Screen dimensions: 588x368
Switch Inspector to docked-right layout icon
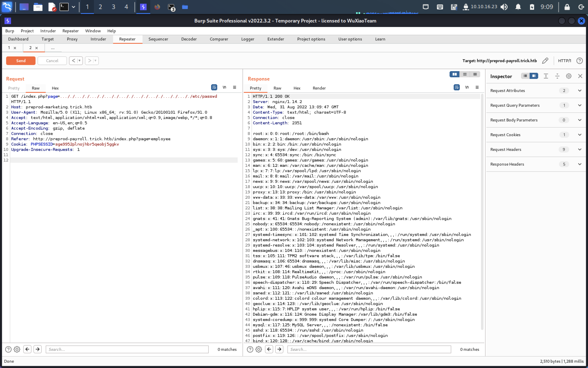pyautogui.click(x=534, y=76)
